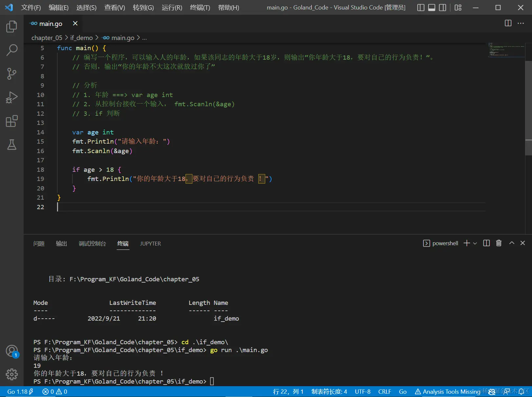This screenshot has width=532, height=397.
Task: Toggle the primary side bar layout
Action: click(421, 8)
